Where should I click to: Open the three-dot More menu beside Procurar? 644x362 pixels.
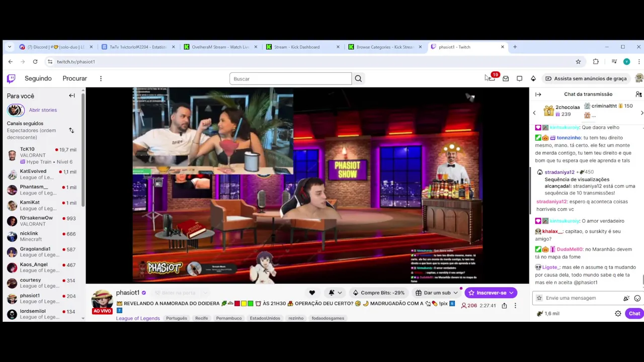(101, 78)
